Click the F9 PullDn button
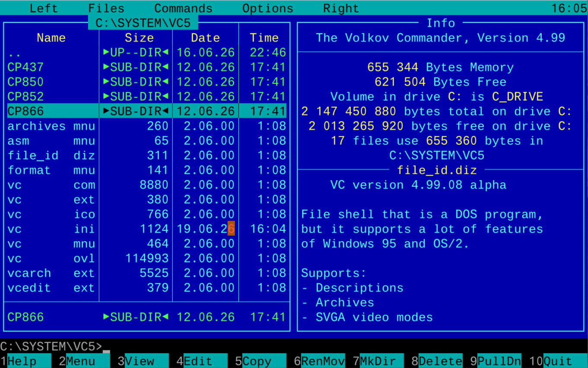The width and height of the screenshot is (588, 368). [x=496, y=361]
